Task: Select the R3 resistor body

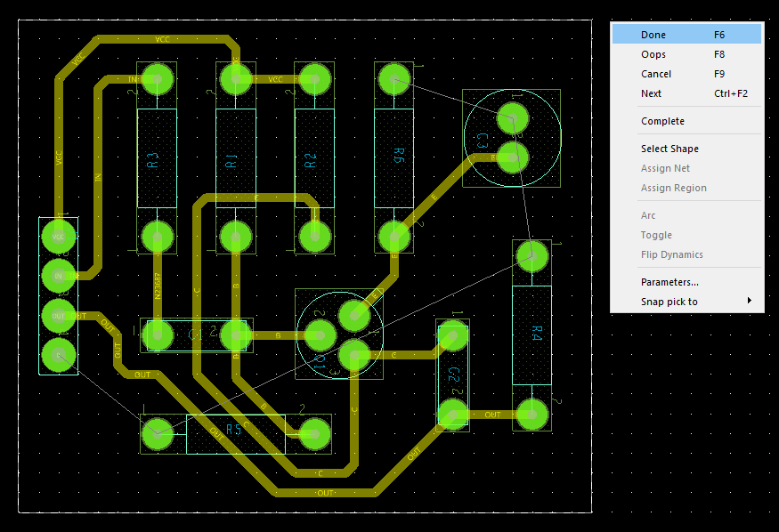Action: click(x=157, y=158)
